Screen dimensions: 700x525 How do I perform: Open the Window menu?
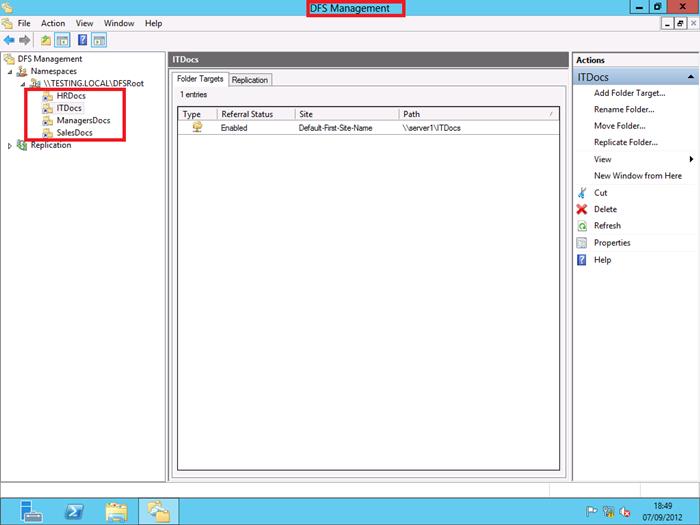pyautogui.click(x=119, y=23)
